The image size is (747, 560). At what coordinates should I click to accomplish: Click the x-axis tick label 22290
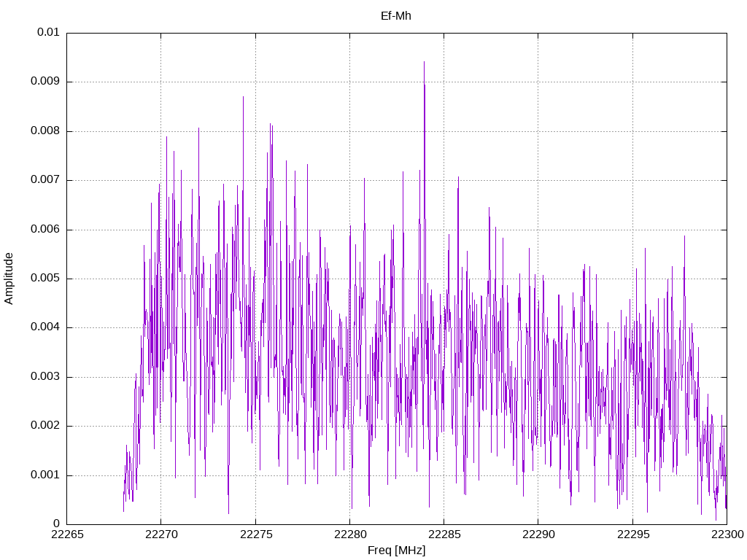click(x=538, y=534)
